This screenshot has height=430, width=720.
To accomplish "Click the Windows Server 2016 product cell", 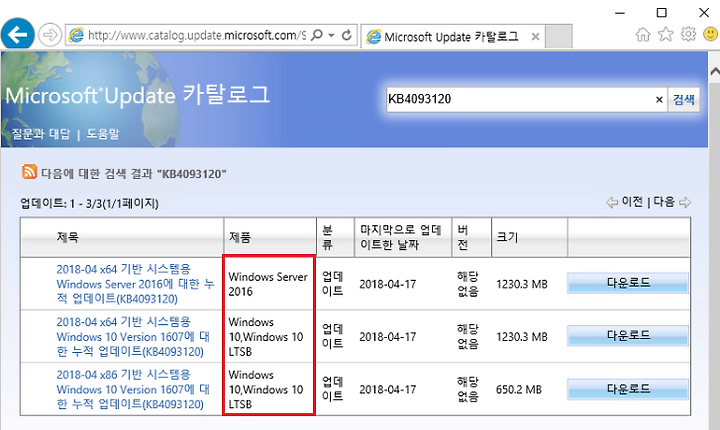I will (x=268, y=284).
